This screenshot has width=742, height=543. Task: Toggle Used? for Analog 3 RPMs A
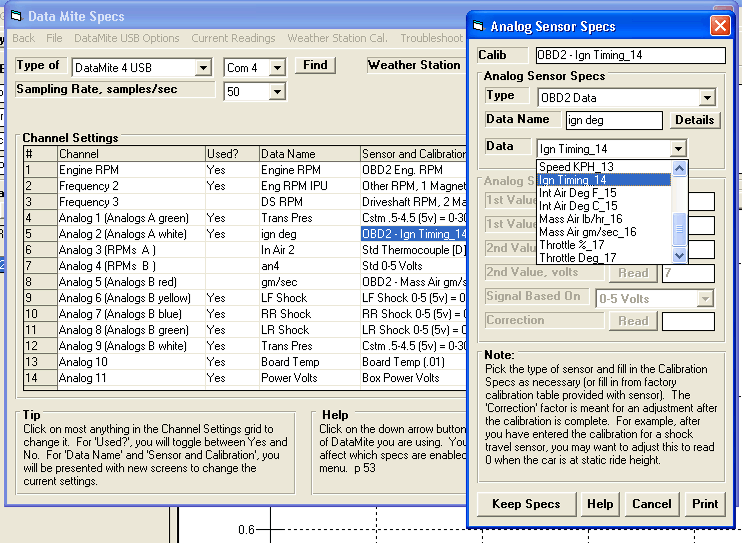click(232, 250)
